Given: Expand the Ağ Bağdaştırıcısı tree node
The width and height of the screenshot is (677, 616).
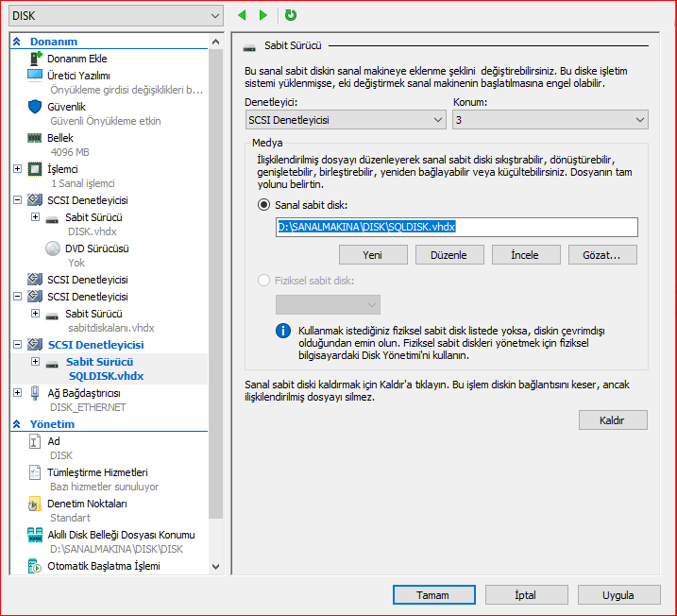Looking at the screenshot, I should 18,393.
